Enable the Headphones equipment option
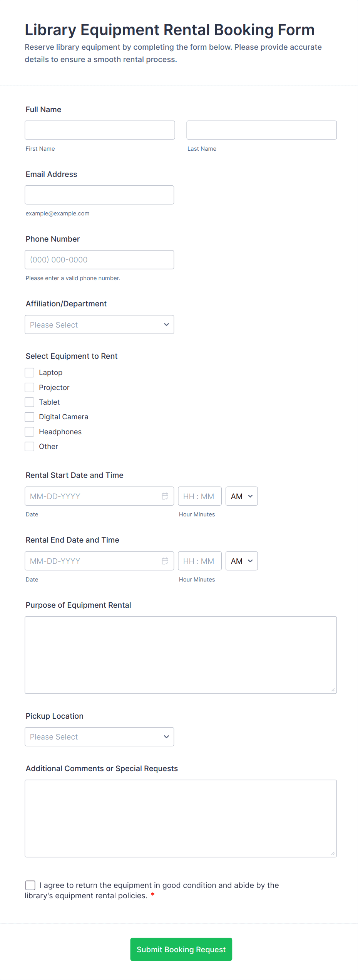 pyautogui.click(x=30, y=432)
